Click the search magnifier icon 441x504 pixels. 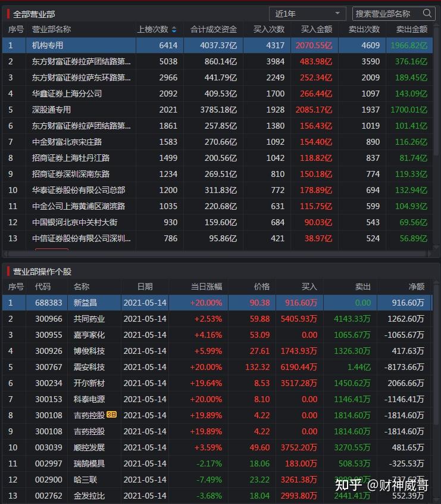click(427, 13)
